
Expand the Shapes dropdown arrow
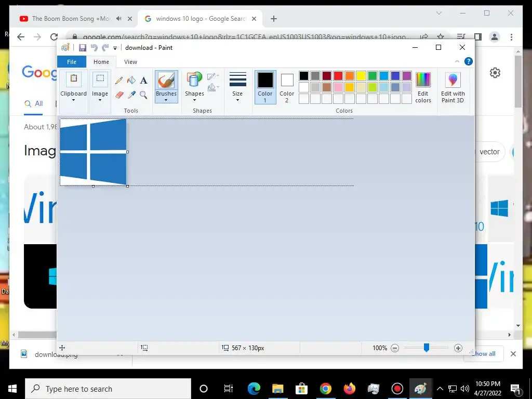[194, 100]
